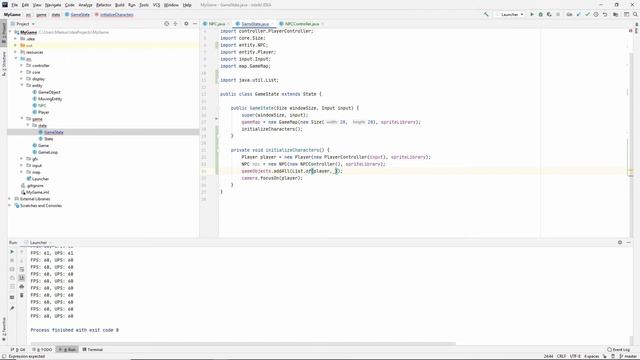The width and height of the screenshot is (640, 360).
Task: Open the Launcher run configuration dropdown
Action: pyautogui.click(x=510, y=14)
